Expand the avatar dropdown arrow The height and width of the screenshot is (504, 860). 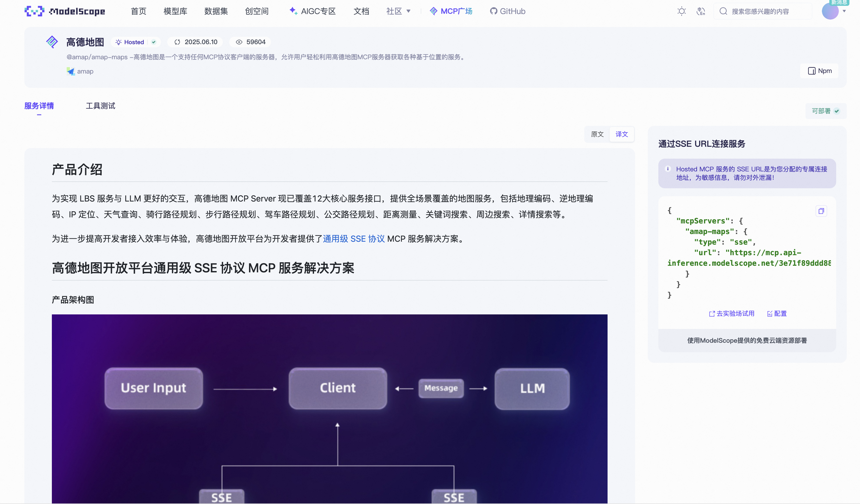tap(844, 11)
